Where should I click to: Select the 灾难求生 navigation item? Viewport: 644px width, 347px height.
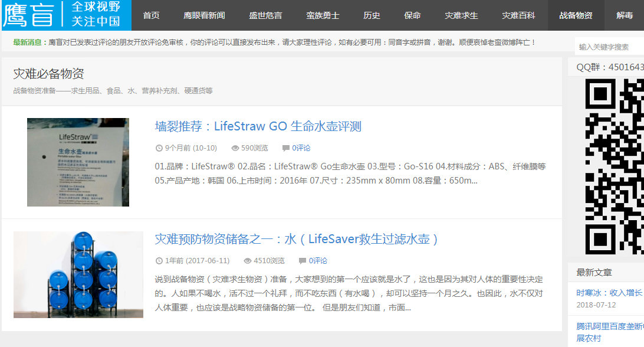461,15
